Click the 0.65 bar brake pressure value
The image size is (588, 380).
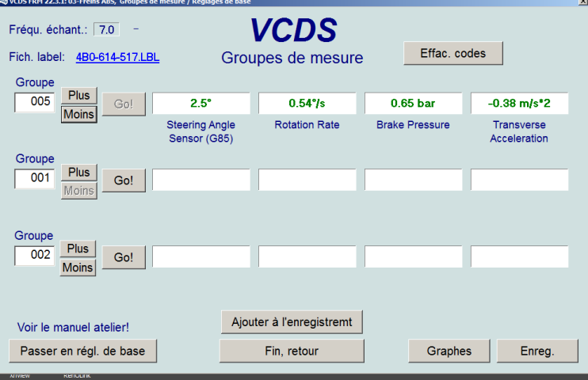(x=413, y=103)
